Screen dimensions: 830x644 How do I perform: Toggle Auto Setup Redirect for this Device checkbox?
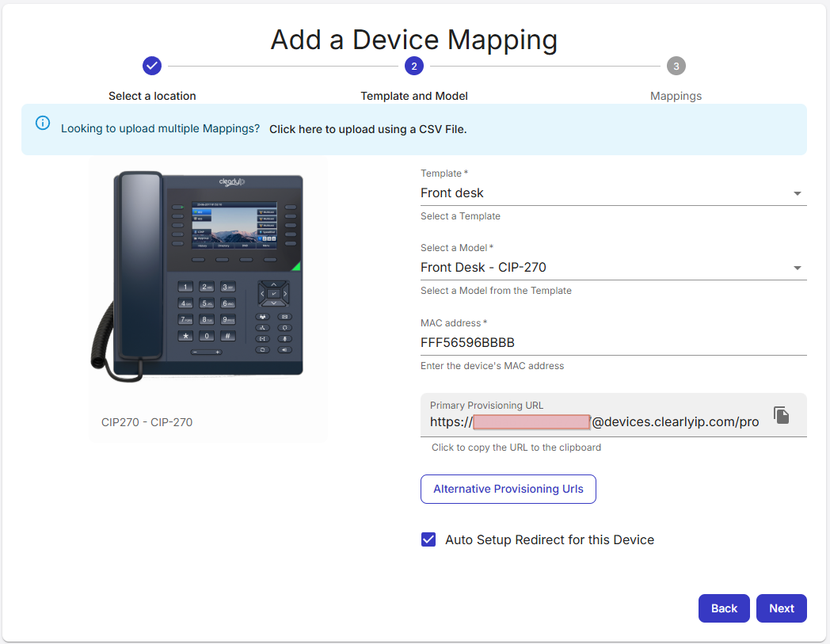[x=428, y=539]
